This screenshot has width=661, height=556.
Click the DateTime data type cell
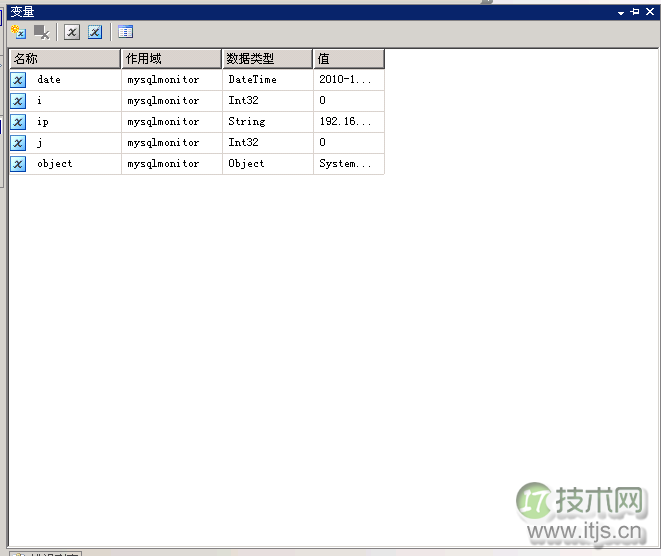253,79
